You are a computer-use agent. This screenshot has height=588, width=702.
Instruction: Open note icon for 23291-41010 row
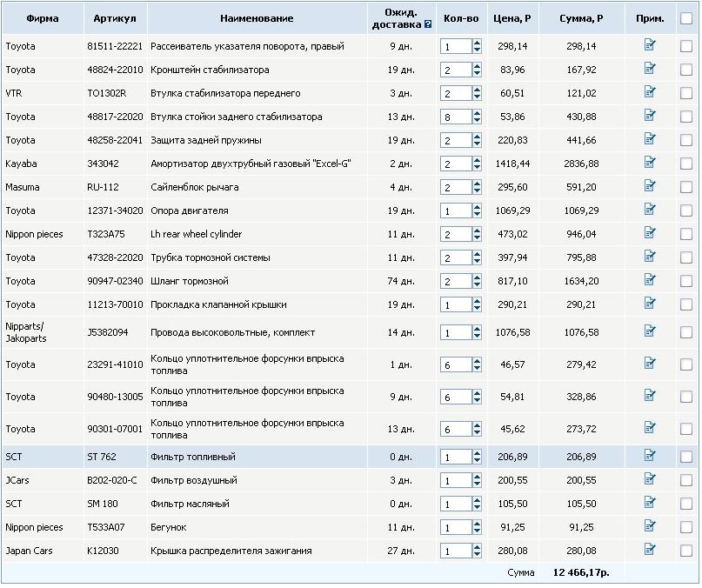coord(650,364)
